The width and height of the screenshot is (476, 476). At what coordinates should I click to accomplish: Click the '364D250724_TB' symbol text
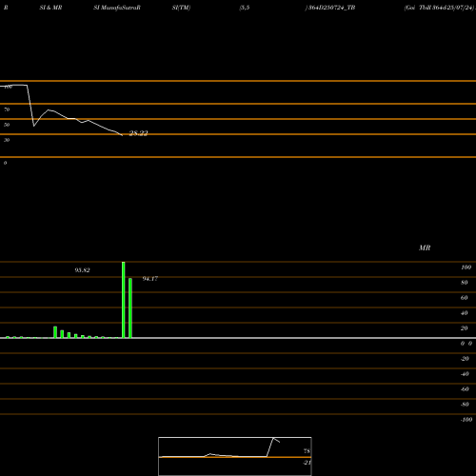331,8
